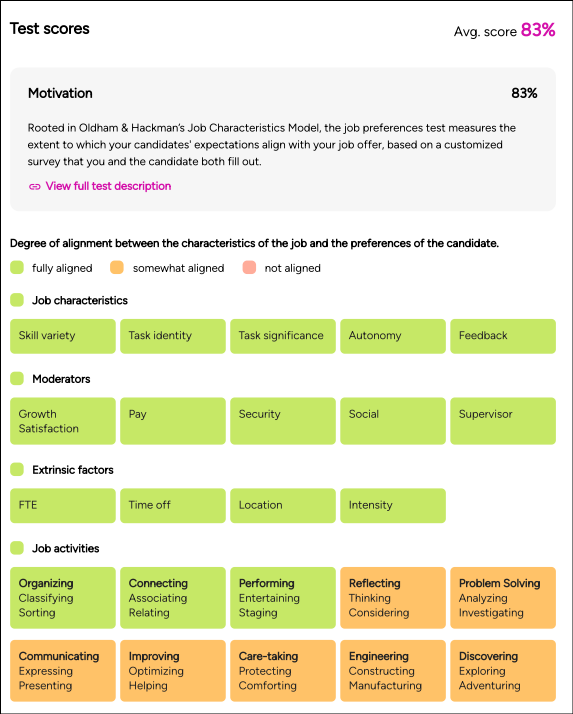The height and width of the screenshot is (714, 573).
Task: Open the Care-taking activity card
Action: click(x=283, y=671)
